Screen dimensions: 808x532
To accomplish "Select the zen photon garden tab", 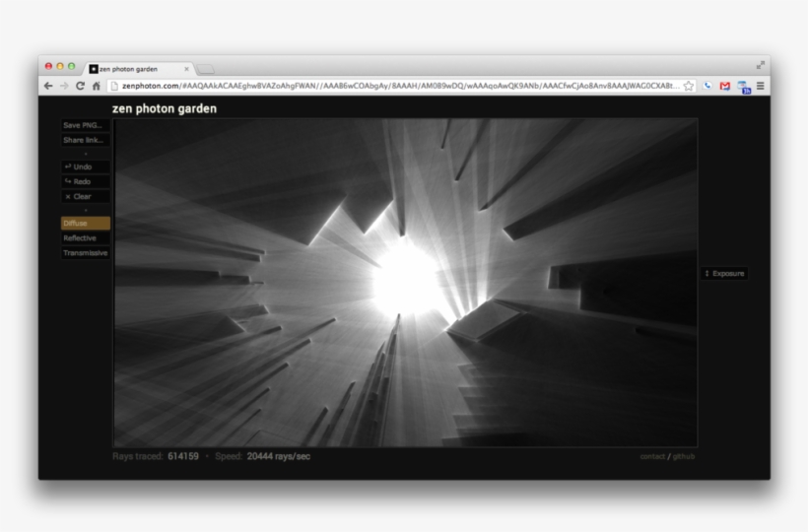I will click(138, 69).
